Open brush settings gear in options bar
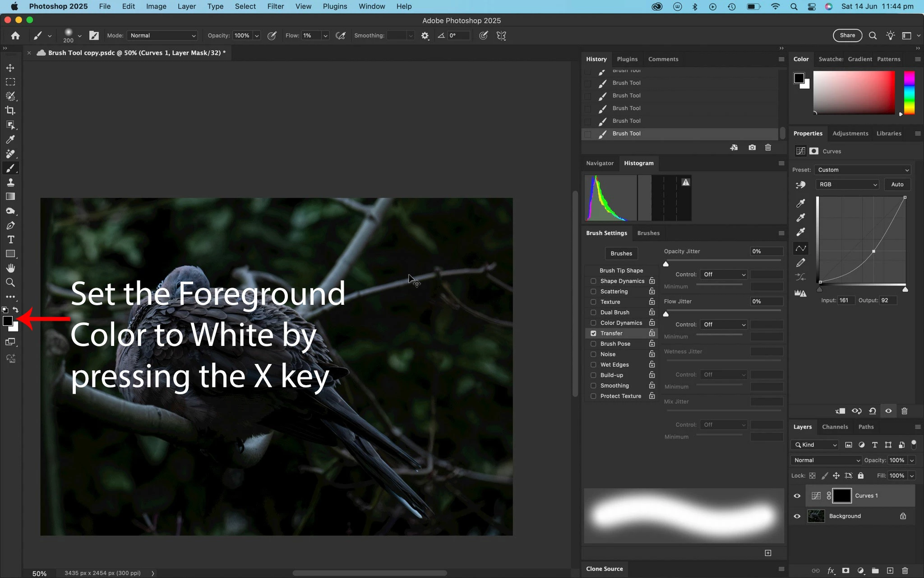This screenshot has height=578, width=924. point(425,36)
